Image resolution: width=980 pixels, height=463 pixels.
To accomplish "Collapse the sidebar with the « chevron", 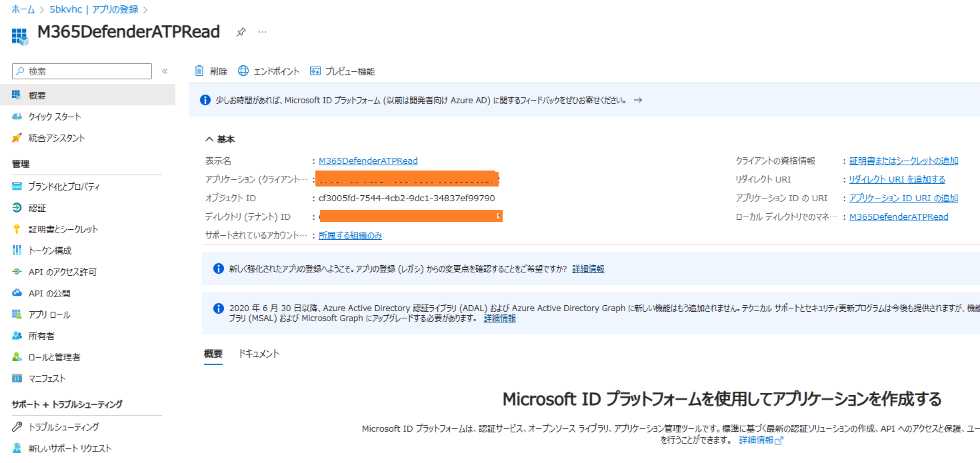I will (x=165, y=71).
